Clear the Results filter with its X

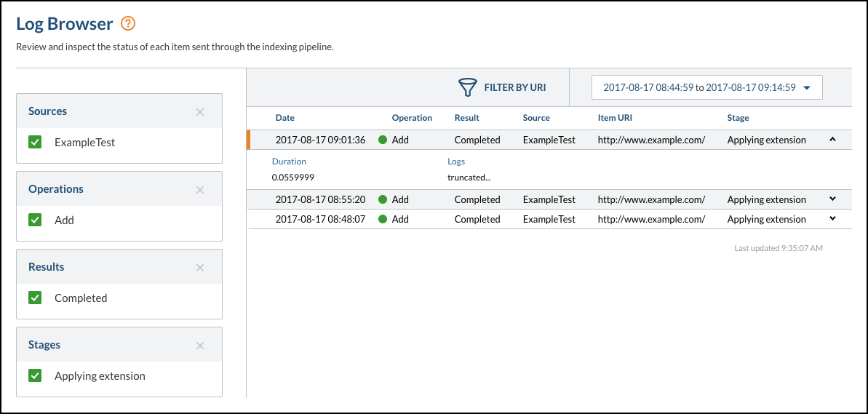200,268
